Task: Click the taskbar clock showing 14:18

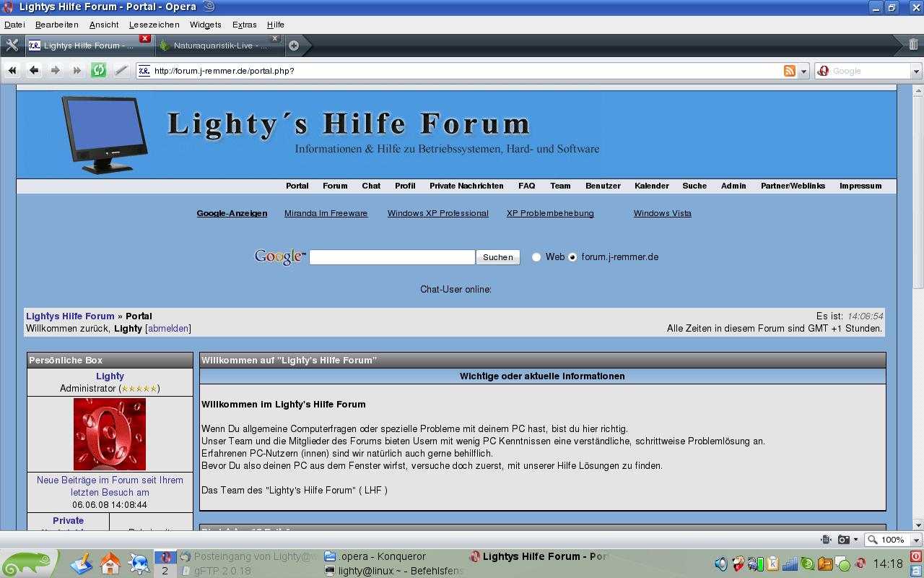Action: click(888, 564)
